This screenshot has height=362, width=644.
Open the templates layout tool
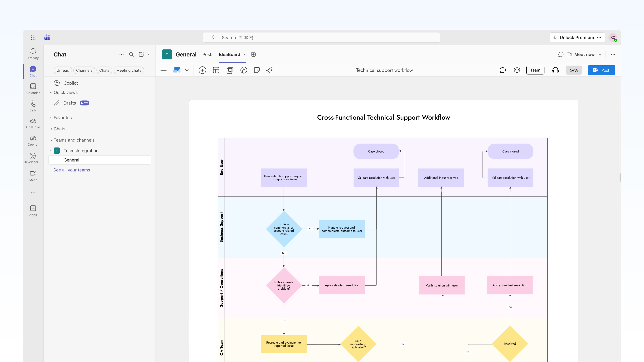click(x=216, y=70)
